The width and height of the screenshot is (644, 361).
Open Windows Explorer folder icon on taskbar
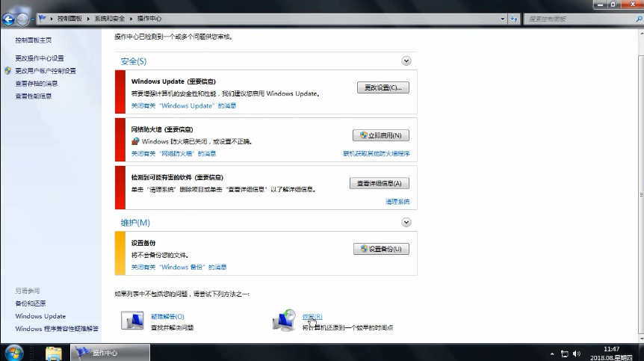53,354
